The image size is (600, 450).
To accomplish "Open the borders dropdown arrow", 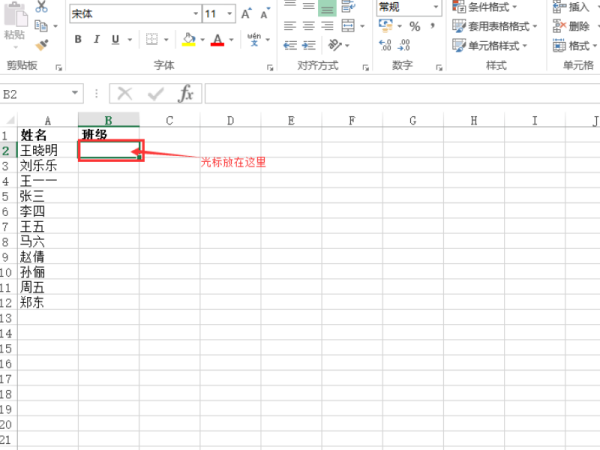I will tap(166, 39).
